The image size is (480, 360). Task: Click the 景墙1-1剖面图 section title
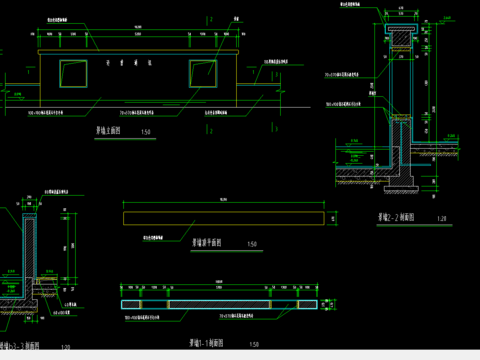coord(206,343)
